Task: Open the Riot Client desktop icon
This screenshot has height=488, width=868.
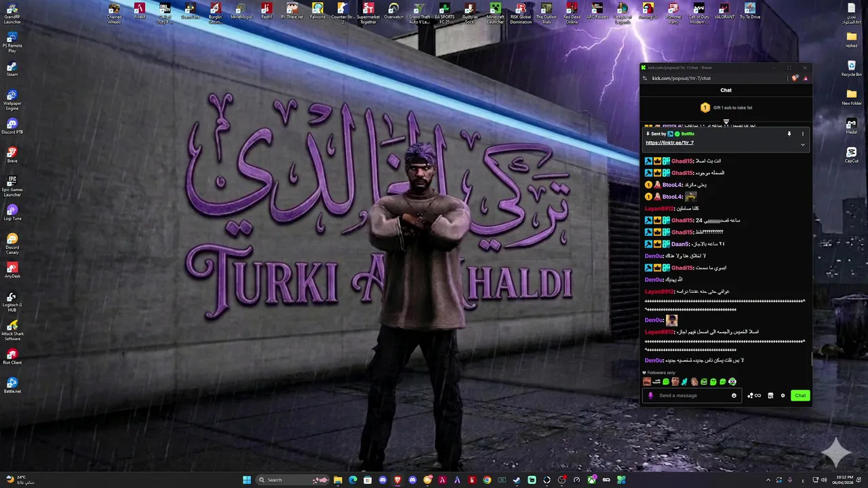Action: pyautogui.click(x=12, y=357)
